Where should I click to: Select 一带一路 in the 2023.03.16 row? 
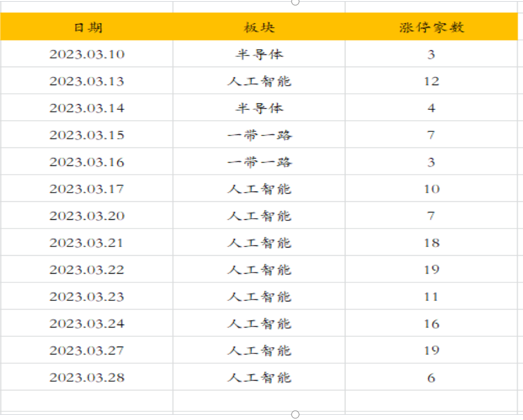tap(259, 162)
